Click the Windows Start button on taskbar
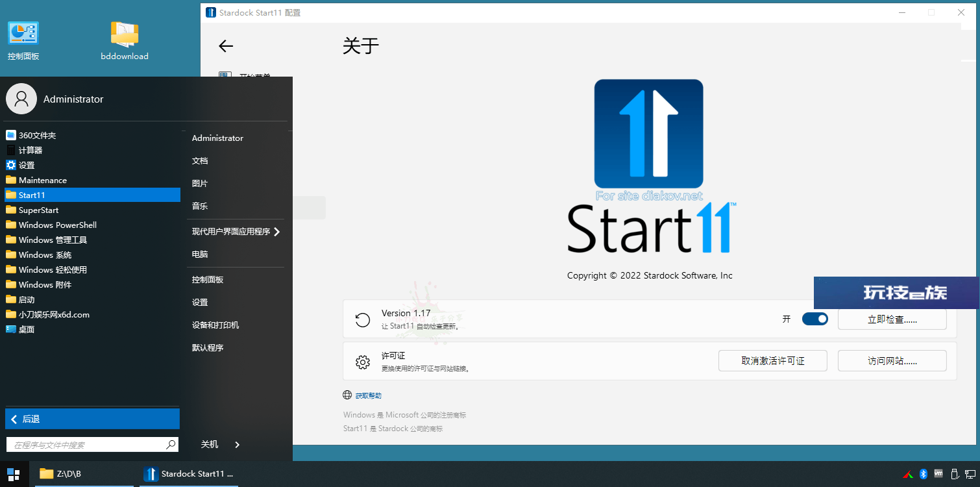Screen dimensions: 980x487 coord(14,474)
